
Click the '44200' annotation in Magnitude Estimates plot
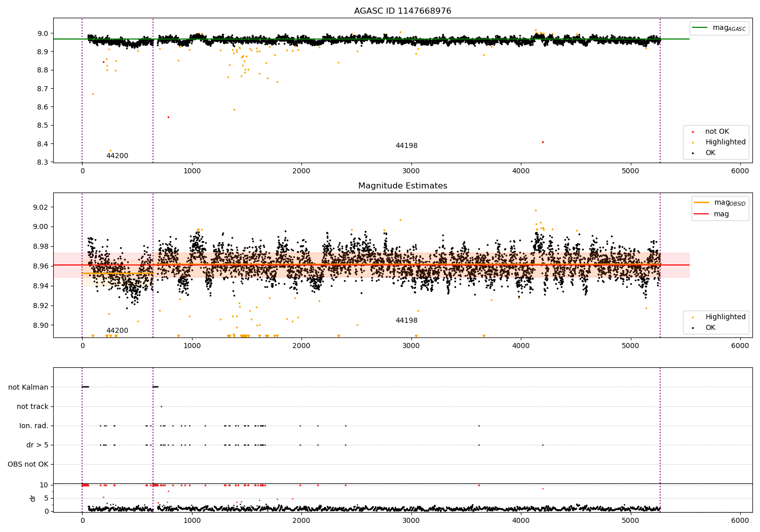117,331
